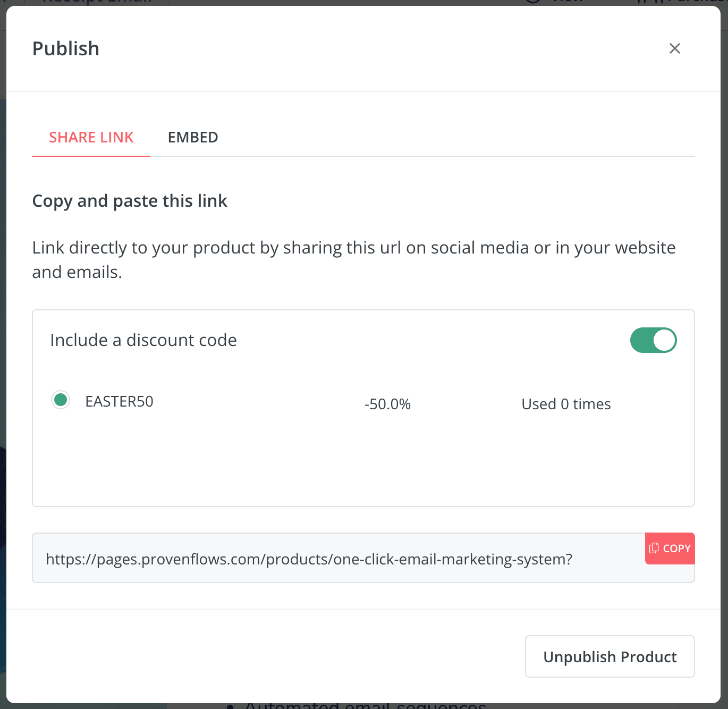The width and height of the screenshot is (728, 709).
Task: Switch to the EMBED tab
Action: (x=193, y=137)
